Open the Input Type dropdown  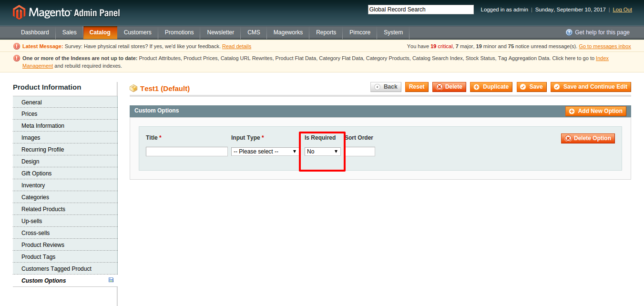click(264, 151)
